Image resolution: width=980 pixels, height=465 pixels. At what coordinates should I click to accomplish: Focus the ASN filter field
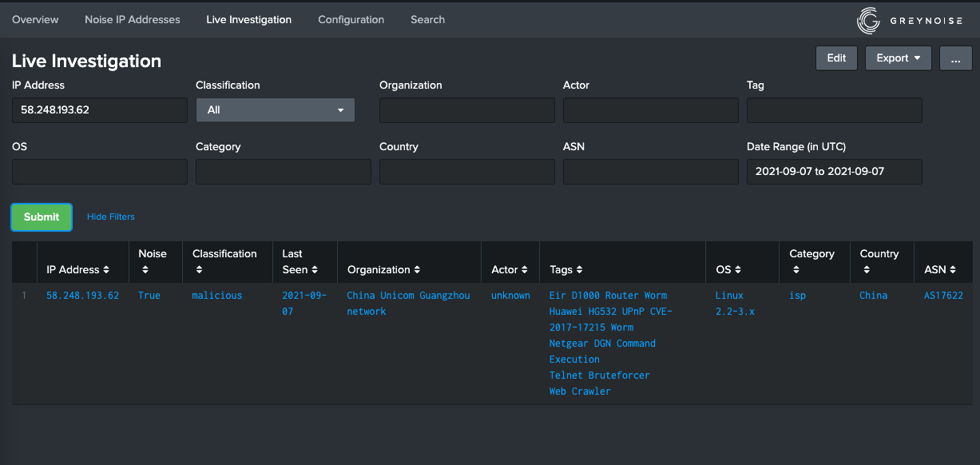[651, 172]
